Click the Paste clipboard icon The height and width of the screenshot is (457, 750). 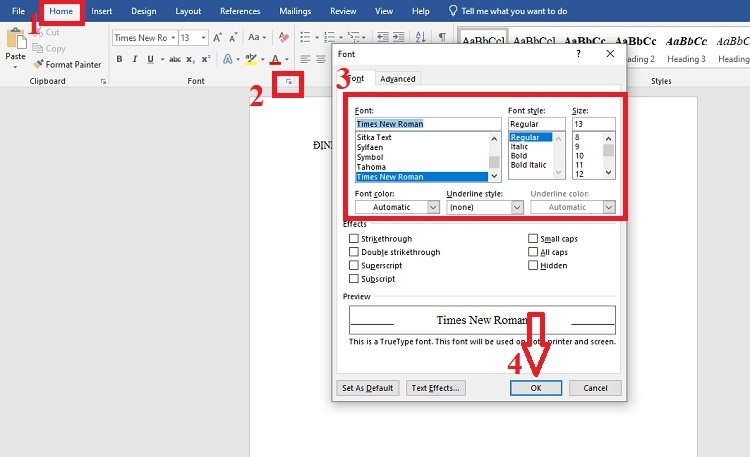coord(16,42)
